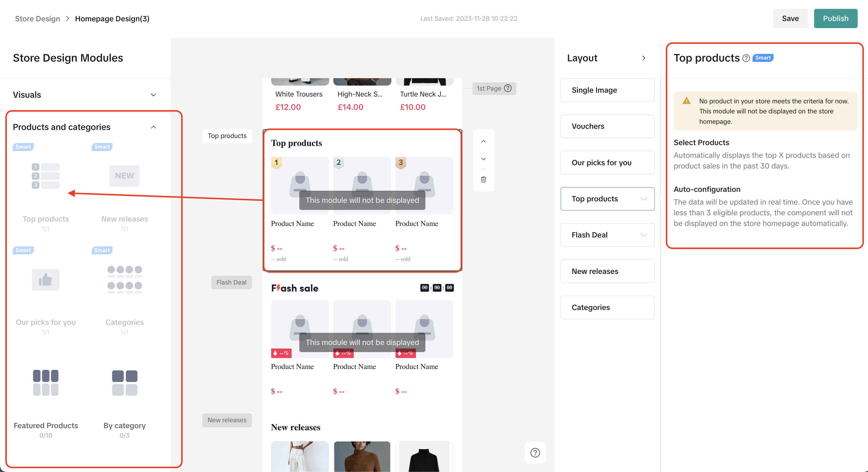Viewport: 868px width, 472px height.
Task: Click the Publish button
Action: pyautogui.click(x=835, y=19)
